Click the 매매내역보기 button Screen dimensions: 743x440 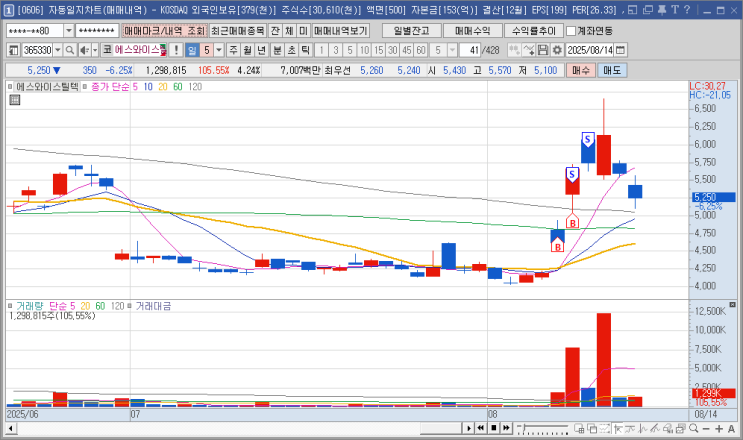pyautogui.click(x=341, y=31)
